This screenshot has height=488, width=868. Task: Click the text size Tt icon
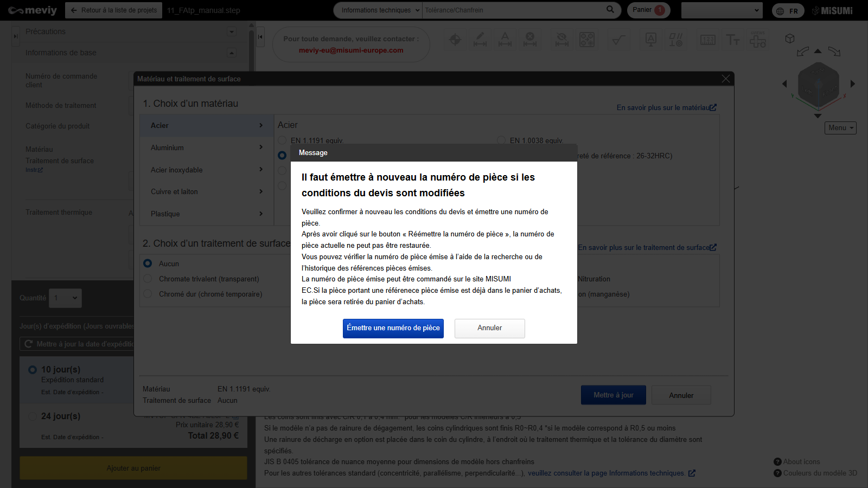coord(733,40)
